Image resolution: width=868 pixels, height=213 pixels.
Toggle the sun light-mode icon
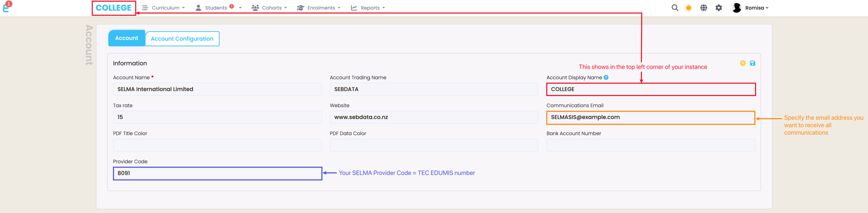689,8
